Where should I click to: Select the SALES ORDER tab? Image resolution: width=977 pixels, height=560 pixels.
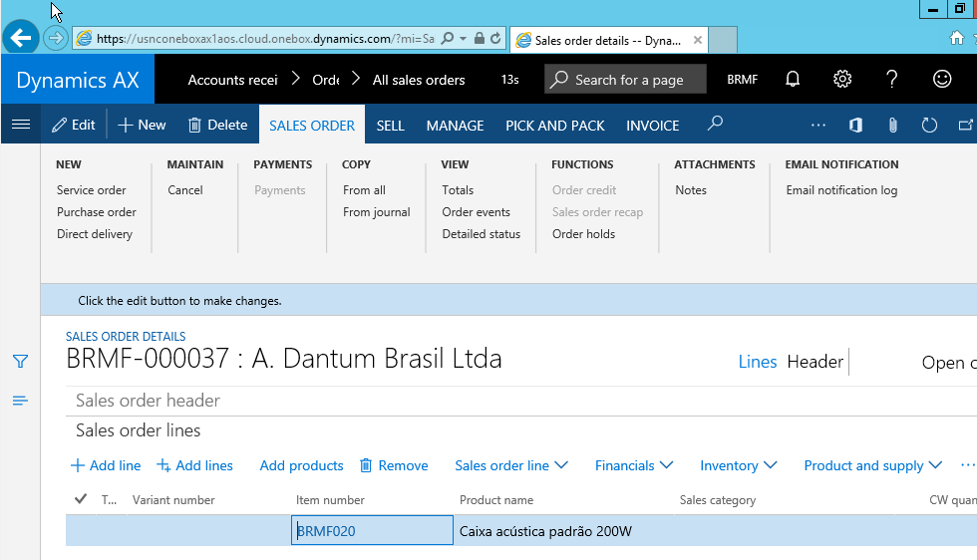(311, 126)
